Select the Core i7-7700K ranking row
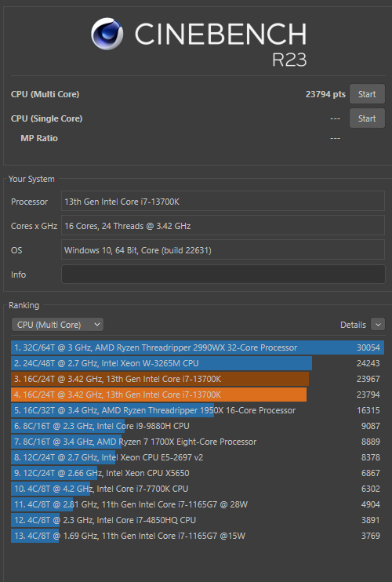Viewport: 392px width, 582px height. click(198, 489)
